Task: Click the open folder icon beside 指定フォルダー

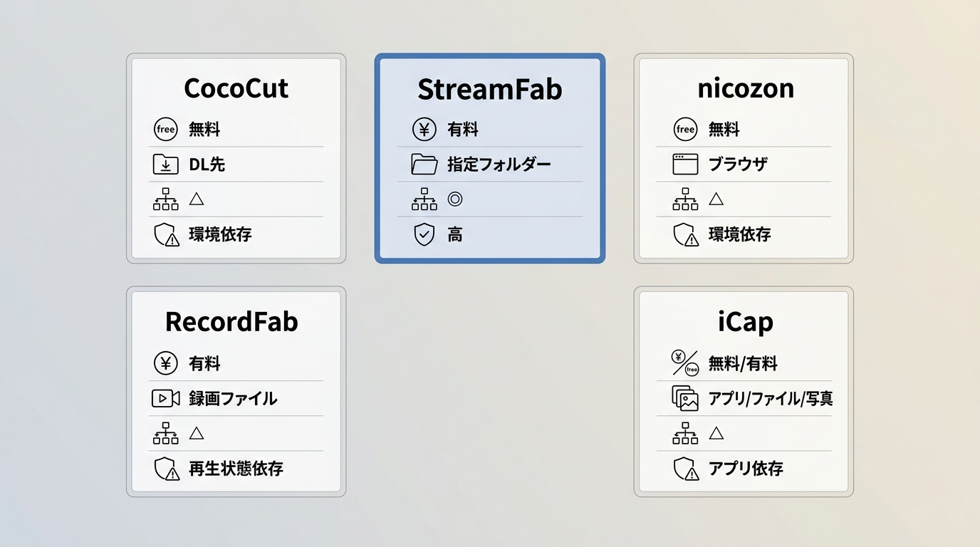Action: point(424,165)
